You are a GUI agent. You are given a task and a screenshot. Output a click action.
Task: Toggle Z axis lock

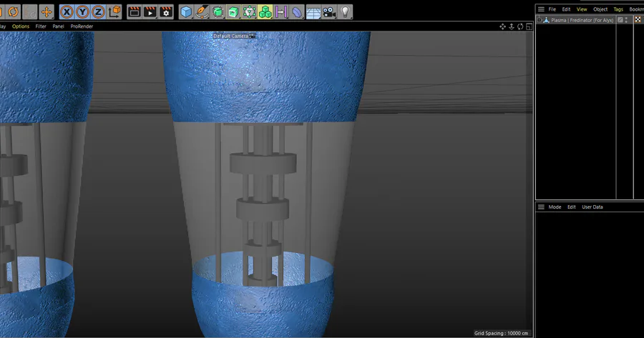pos(98,12)
